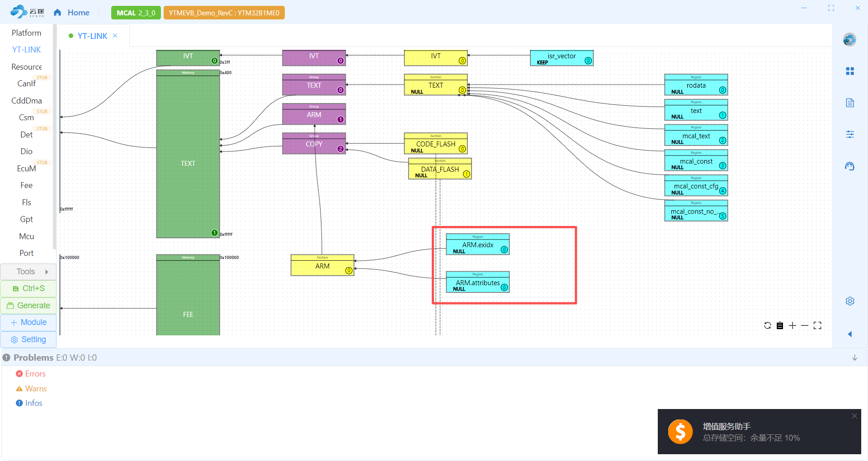
Task: Select the isr_vector region node
Action: 561,58
